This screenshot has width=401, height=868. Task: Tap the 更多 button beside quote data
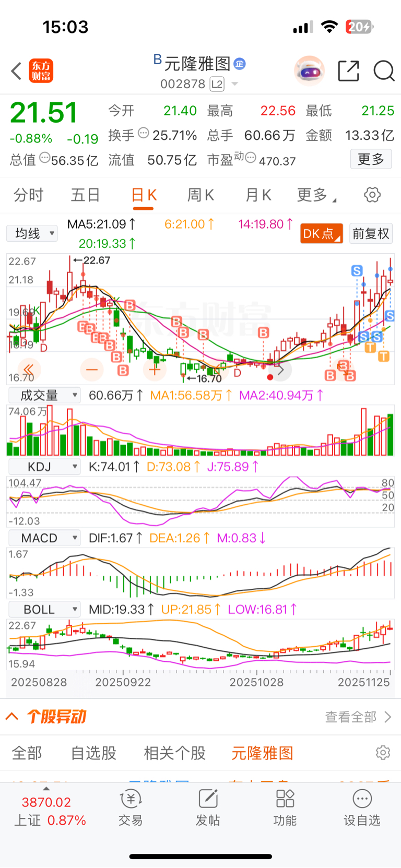[371, 159]
